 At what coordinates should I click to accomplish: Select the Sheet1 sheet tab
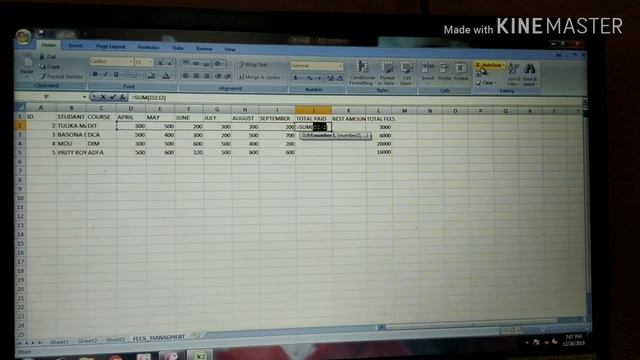pyautogui.click(x=59, y=341)
